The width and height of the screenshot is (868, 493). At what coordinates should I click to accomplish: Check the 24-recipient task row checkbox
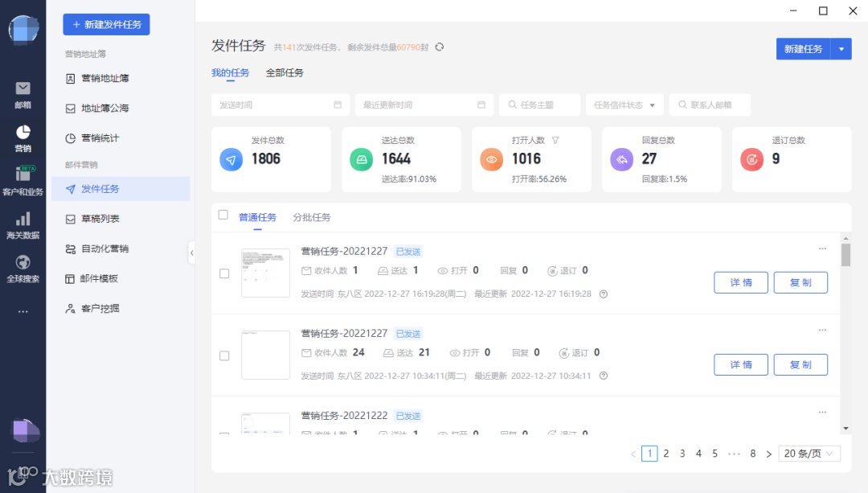(224, 355)
